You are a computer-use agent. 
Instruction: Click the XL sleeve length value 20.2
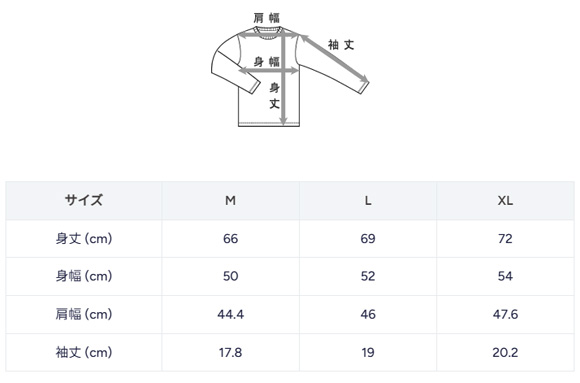[505, 353]
